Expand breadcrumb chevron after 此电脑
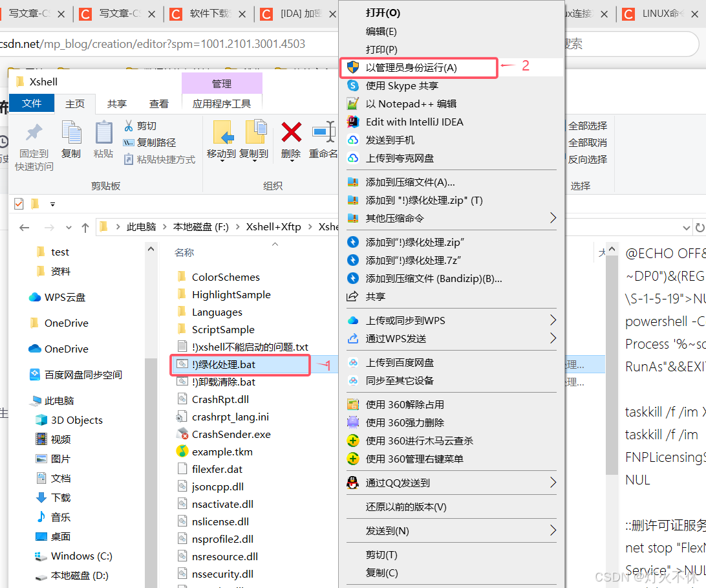The image size is (706, 588). 164,227
